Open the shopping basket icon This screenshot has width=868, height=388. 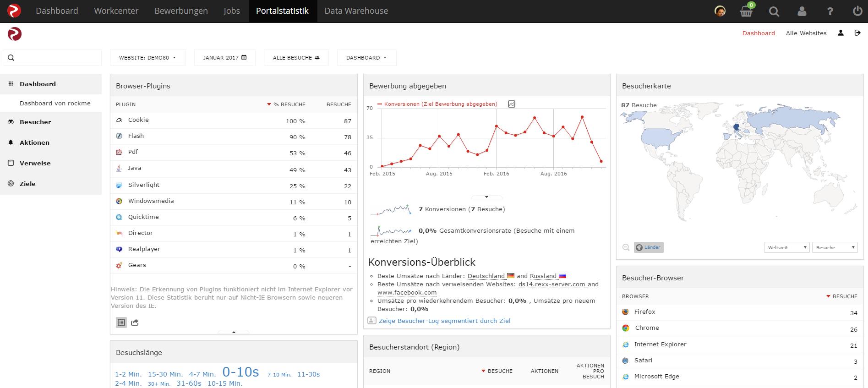pos(747,11)
